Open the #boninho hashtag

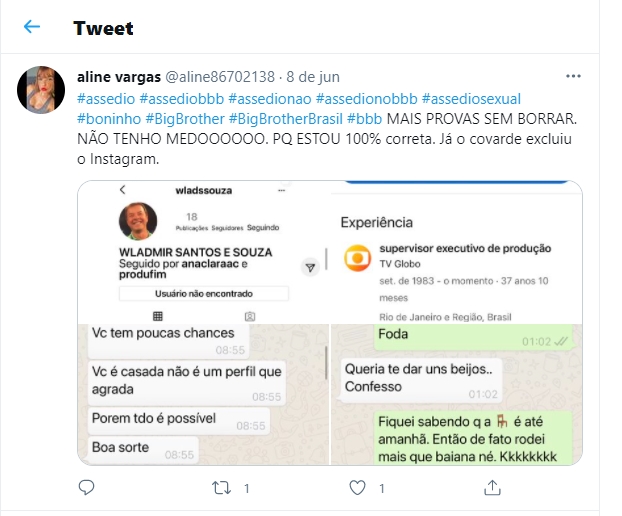109,119
